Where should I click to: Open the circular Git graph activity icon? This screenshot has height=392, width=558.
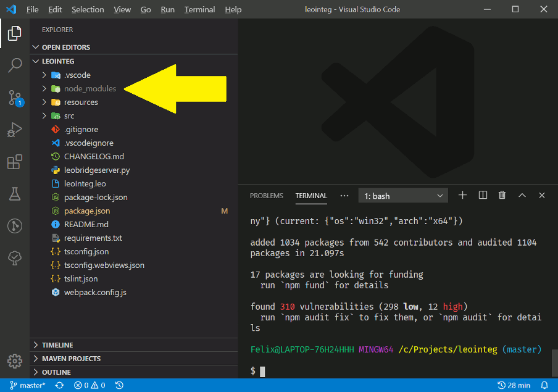click(15, 226)
